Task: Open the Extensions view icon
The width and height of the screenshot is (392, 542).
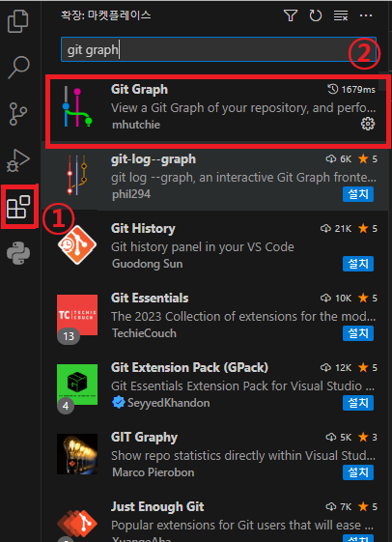Action: (18, 207)
